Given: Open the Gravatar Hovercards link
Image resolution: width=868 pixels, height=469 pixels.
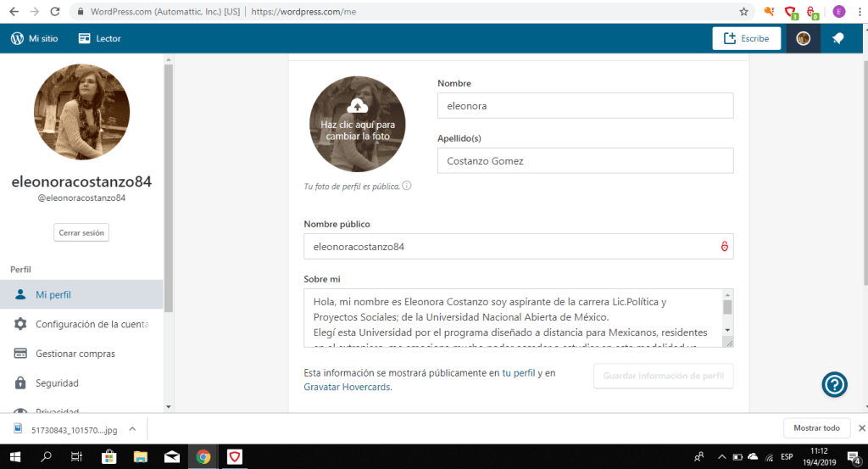Looking at the screenshot, I should click(x=347, y=387).
